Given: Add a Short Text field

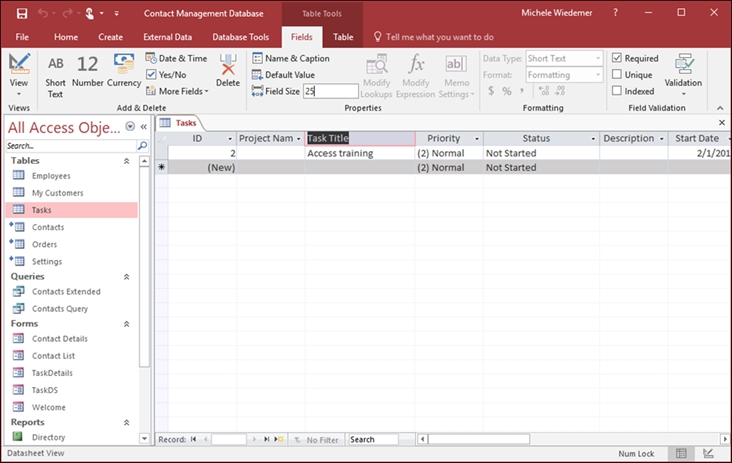Looking at the screenshot, I should coord(56,76).
